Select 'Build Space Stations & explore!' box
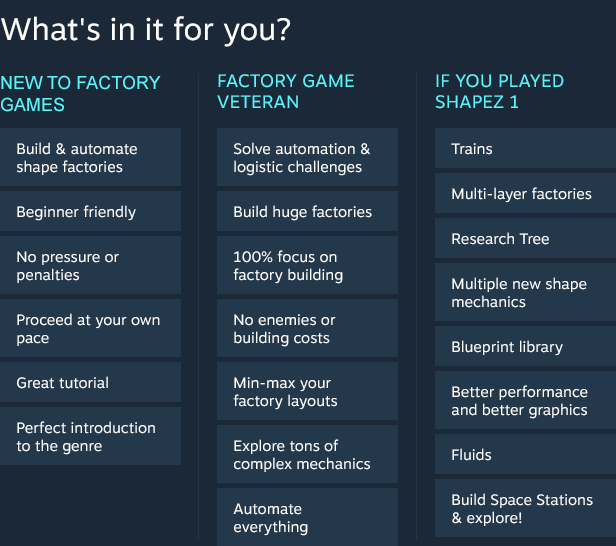The image size is (616, 546). (x=525, y=509)
